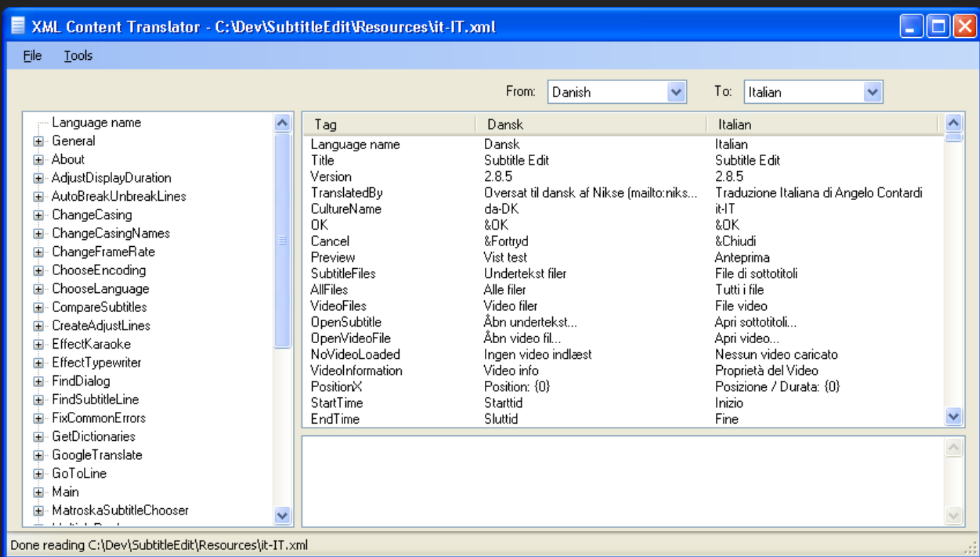
Task: Click the XML Content Translator title bar icon
Action: point(17,26)
